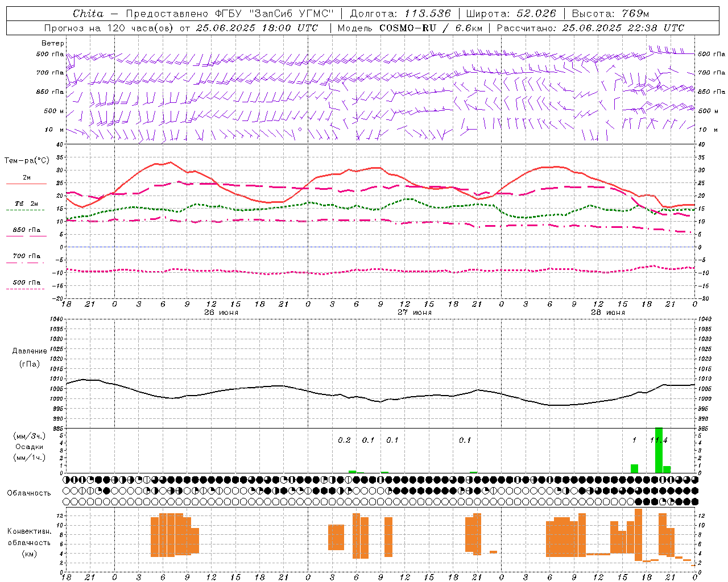
Task: Click the "Модель COSMO-RU / 6.6км" text
Action: pyautogui.click(x=409, y=28)
